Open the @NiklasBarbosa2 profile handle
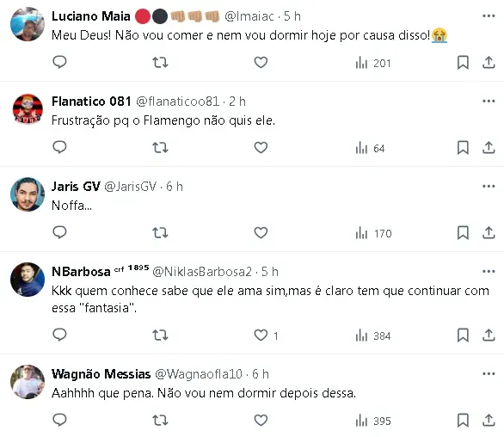Image resolution: width=504 pixels, height=437 pixels. point(202,272)
